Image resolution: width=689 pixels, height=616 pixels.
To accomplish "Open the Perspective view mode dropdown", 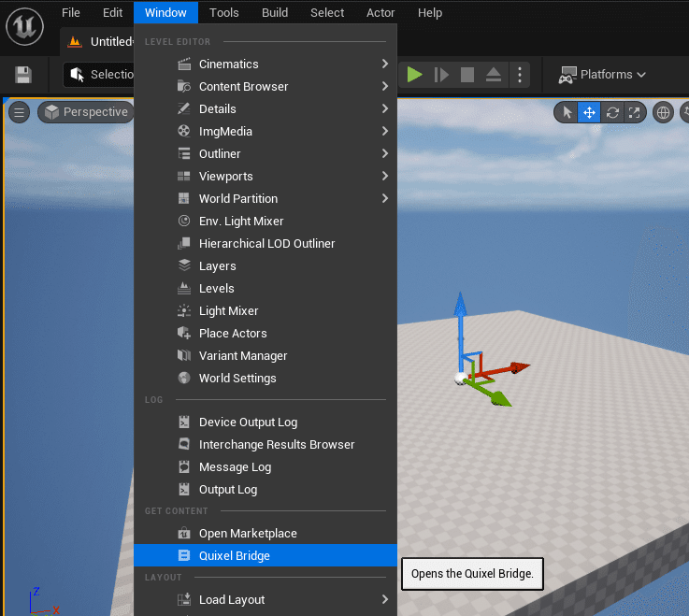I will (x=86, y=112).
